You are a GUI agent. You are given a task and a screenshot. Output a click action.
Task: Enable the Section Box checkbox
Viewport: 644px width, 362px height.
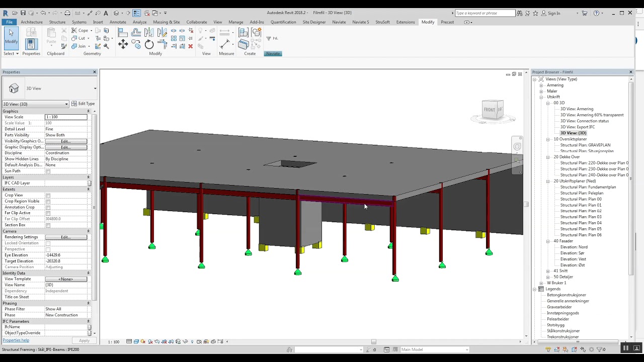(x=48, y=225)
